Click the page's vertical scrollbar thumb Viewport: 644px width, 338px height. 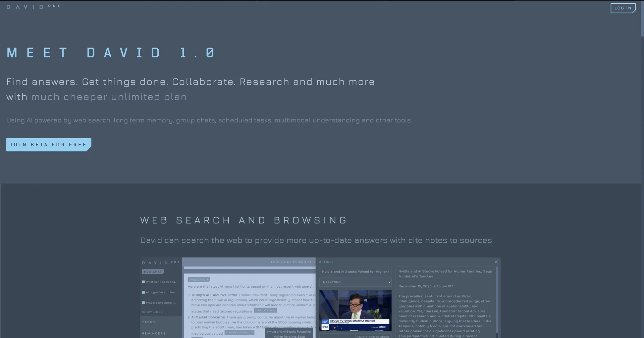coord(642,18)
